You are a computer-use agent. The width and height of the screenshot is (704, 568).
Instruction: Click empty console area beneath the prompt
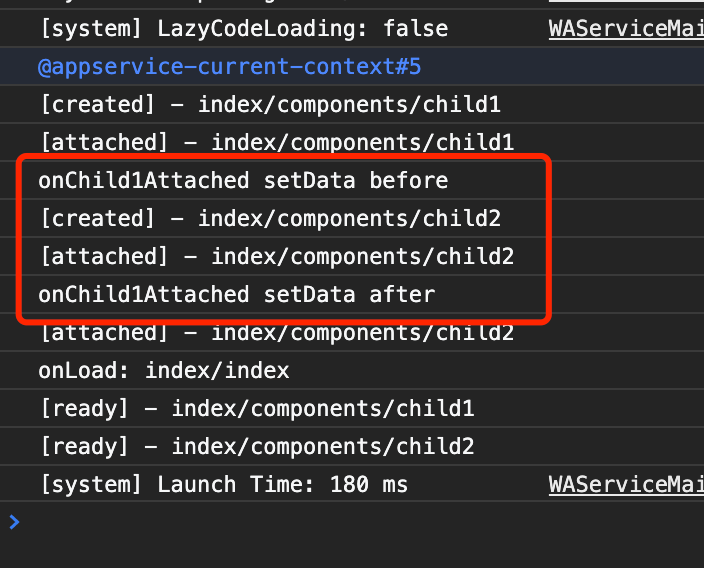[x=350, y=550]
